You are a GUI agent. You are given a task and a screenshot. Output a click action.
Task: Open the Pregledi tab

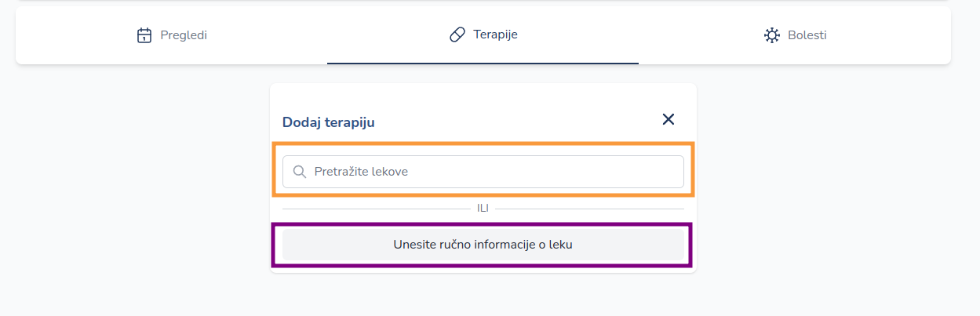point(172,35)
